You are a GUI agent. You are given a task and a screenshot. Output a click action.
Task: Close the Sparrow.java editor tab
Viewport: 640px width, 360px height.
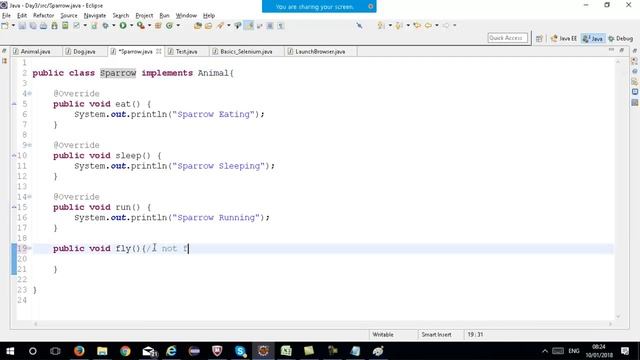click(159, 51)
